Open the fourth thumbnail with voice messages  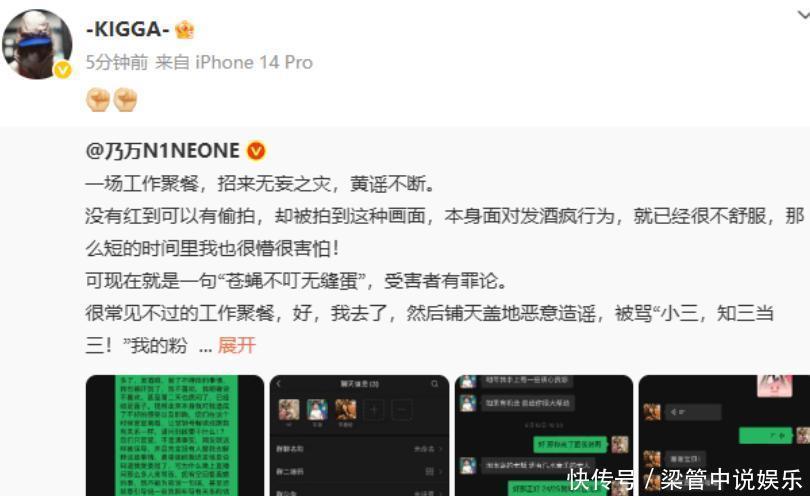[724, 436]
